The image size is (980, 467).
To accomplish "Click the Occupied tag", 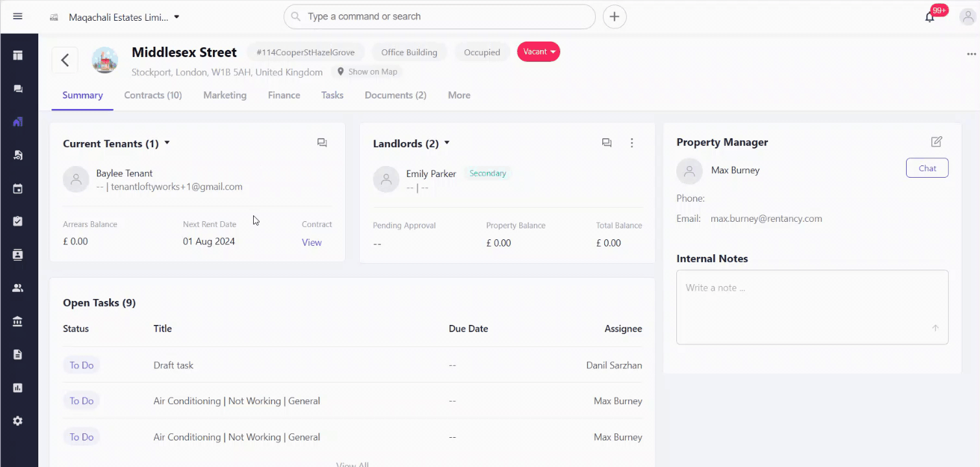I will [x=482, y=53].
